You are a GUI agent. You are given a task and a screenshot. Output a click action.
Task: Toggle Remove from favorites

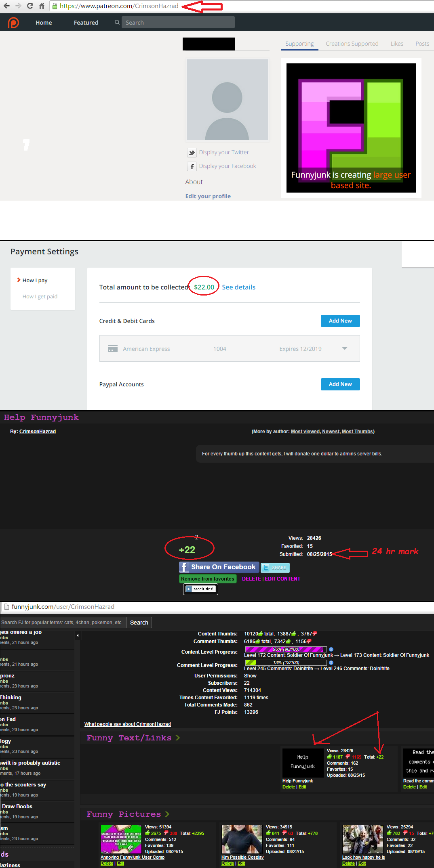207,579
